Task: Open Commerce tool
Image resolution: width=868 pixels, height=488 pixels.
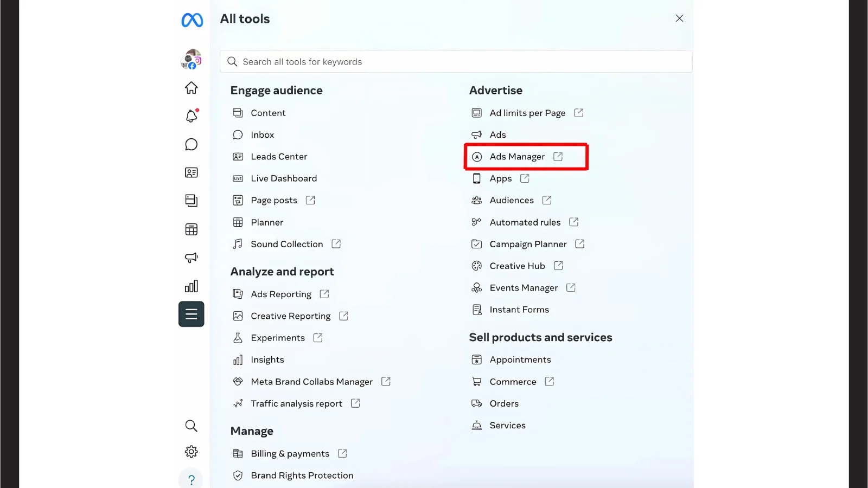Action: pyautogui.click(x=513, y=382)
